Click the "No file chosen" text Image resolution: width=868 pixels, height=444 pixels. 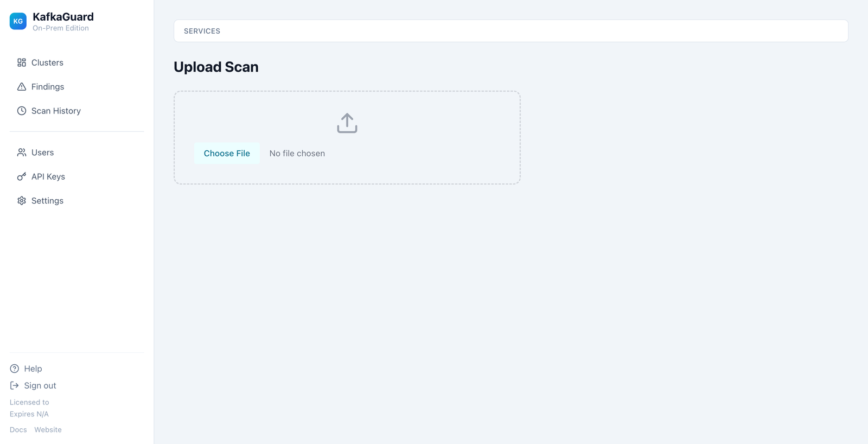click(297, 154)
